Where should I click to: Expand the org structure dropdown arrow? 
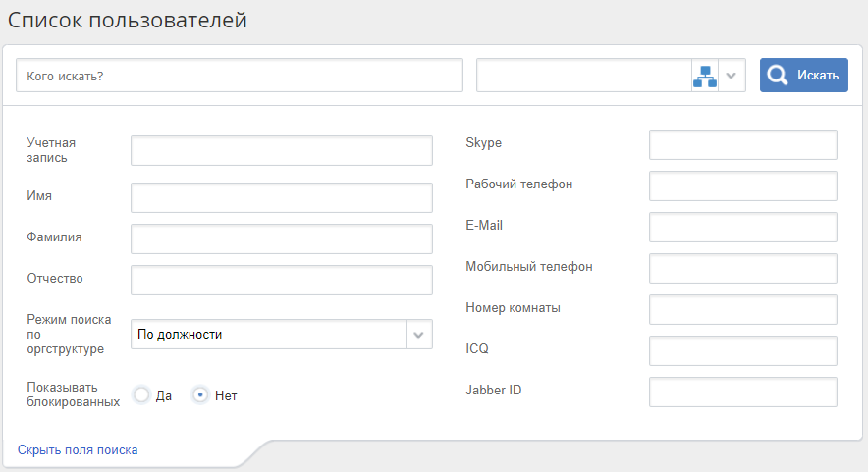coord(732,76)
